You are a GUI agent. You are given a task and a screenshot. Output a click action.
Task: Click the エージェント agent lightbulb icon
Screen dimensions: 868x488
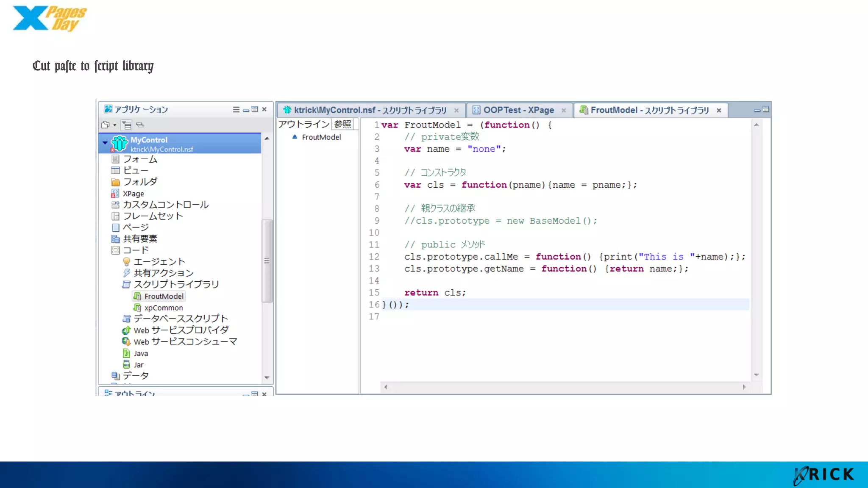[126, 262]
